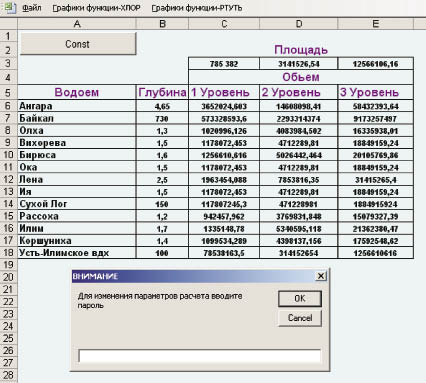The height and width of the screenshot is (383, 426).
Task: Click the Глубина header cell
Action: 162,92
